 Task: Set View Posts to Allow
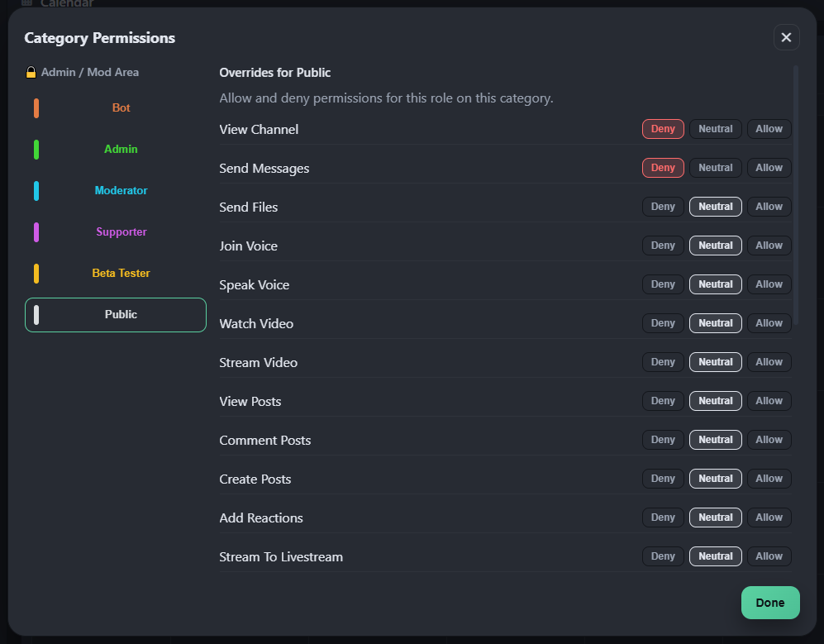pyautogui.click(x=769, y=401)
